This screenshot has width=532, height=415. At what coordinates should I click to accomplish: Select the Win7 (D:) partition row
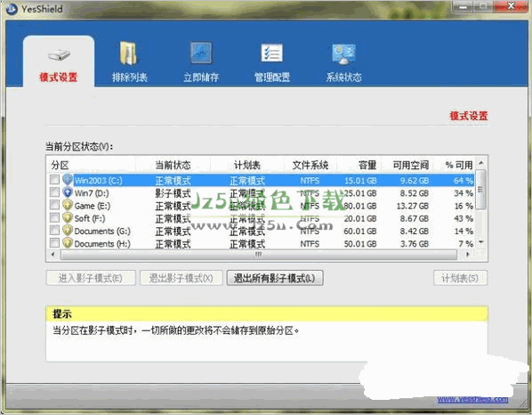coord(262,193)
